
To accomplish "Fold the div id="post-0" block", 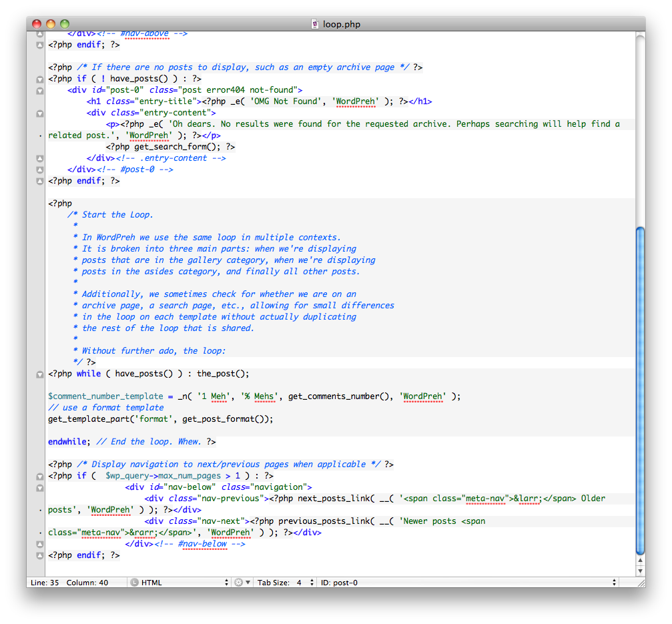I will (39, 90).
